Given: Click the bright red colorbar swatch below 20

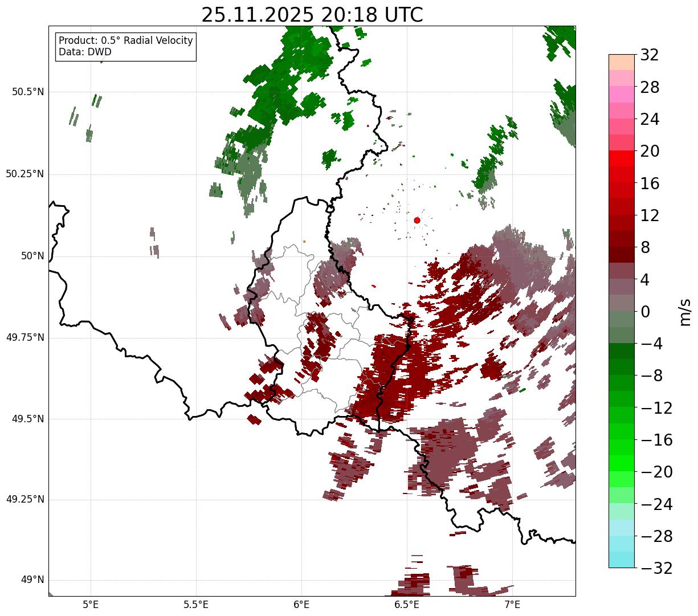Looking at the screenshot, I should [x=622, y=158].
